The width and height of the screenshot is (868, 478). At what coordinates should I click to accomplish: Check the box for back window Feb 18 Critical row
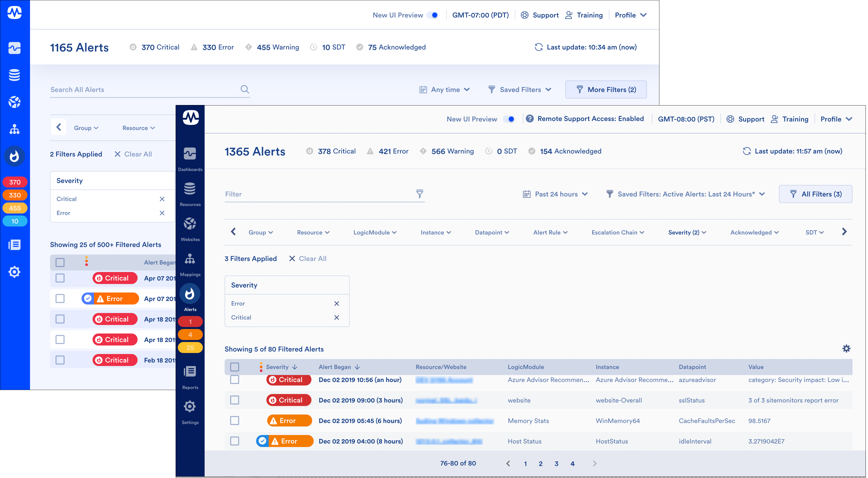tap(60, 360)
